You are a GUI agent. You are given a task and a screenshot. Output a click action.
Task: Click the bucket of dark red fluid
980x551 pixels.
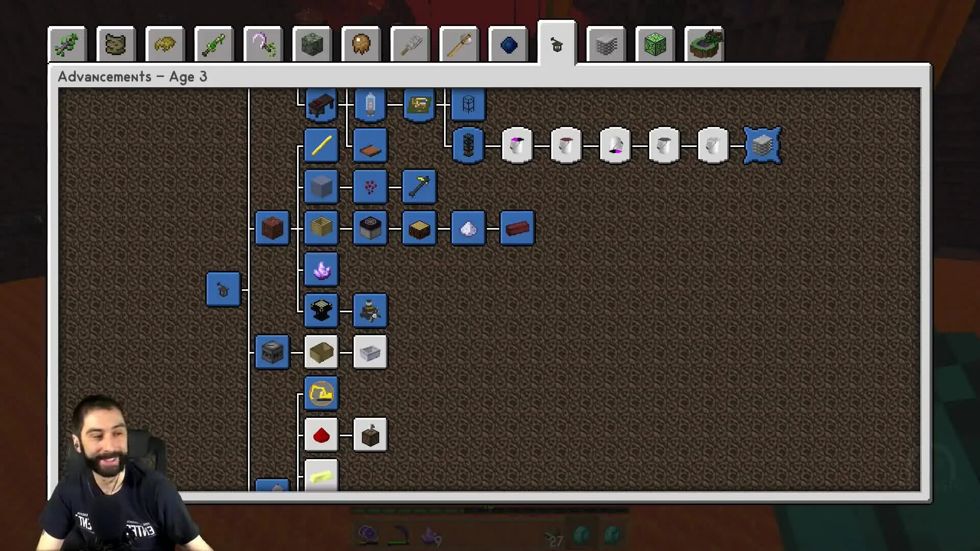click(566, 146)
